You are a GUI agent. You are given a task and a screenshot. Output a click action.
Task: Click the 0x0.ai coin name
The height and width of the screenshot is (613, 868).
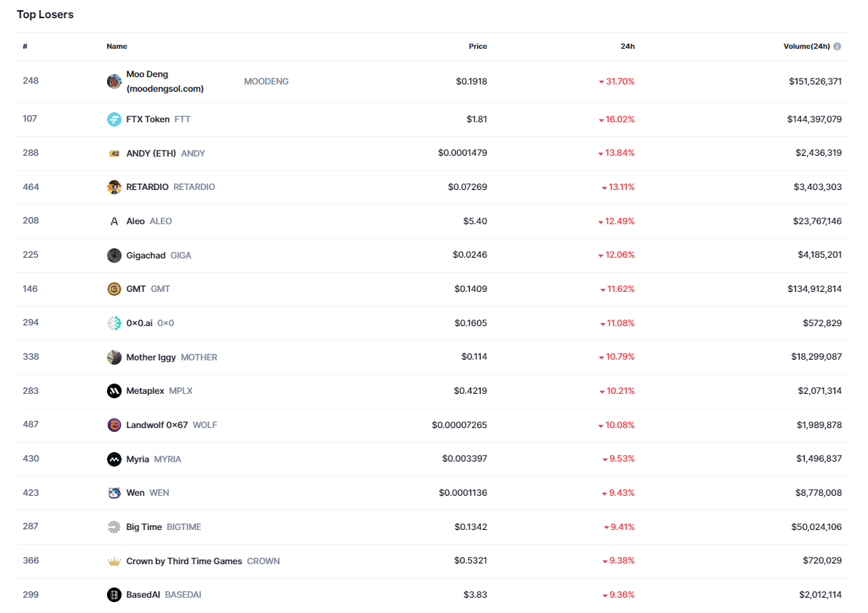tap(139, 323)
